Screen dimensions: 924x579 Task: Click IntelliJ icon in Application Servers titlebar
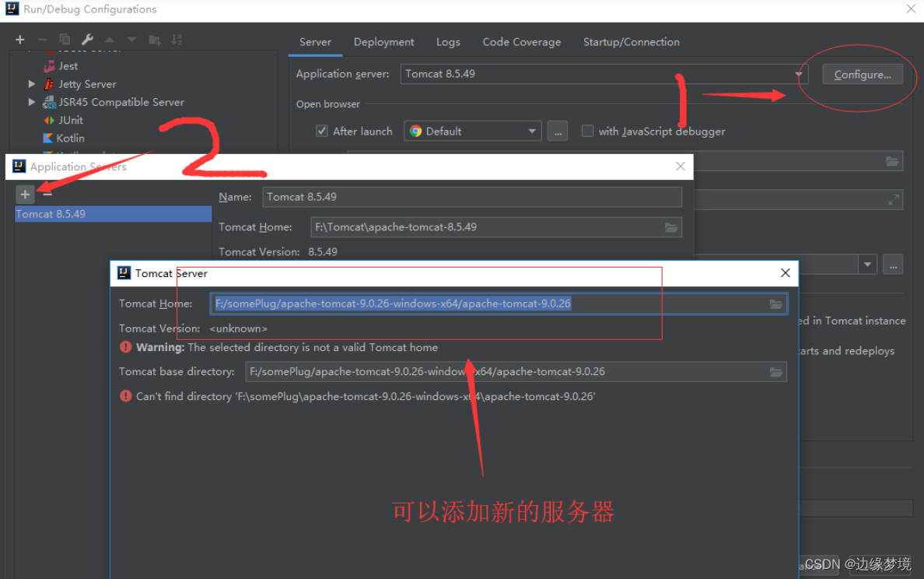pyautogui.click(x=19, y=166)
